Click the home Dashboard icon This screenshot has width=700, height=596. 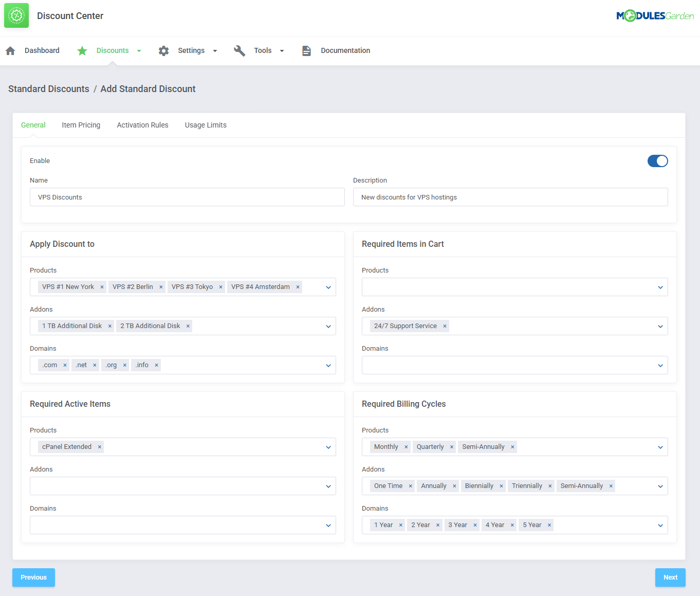[x=10, y=50]
